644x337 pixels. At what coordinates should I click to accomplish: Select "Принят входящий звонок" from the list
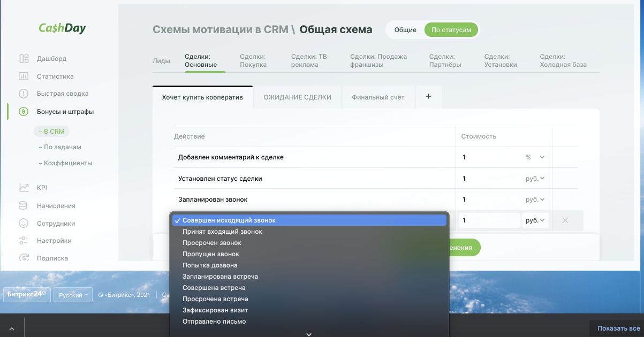click(x=222, y=232)
